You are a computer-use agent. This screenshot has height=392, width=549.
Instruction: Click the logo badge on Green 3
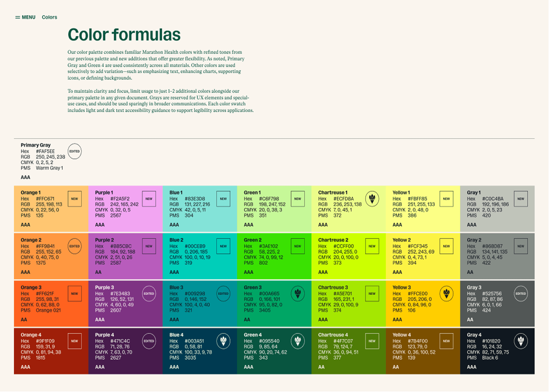click(298, 294)
